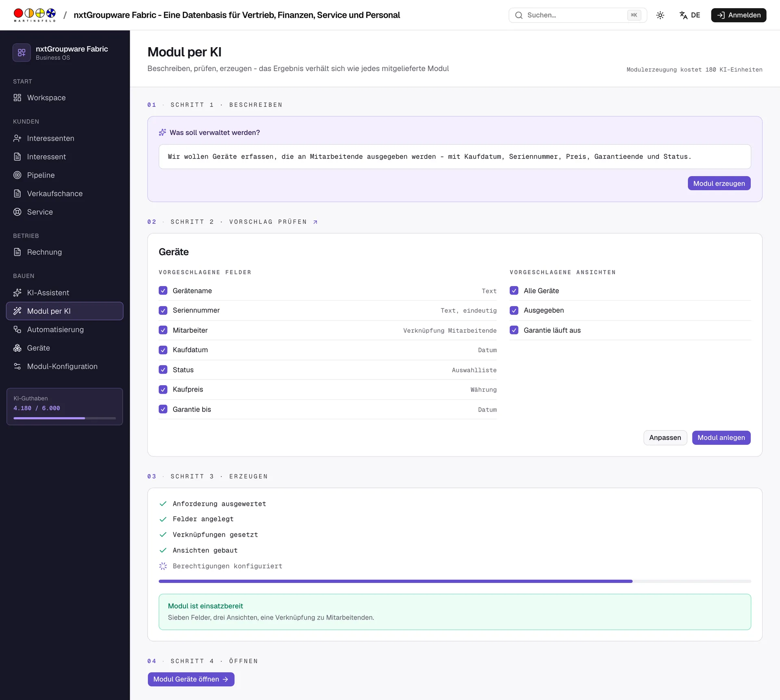Click the Interessenten person-plus icon
780x700 pixels.
[17, 138]
